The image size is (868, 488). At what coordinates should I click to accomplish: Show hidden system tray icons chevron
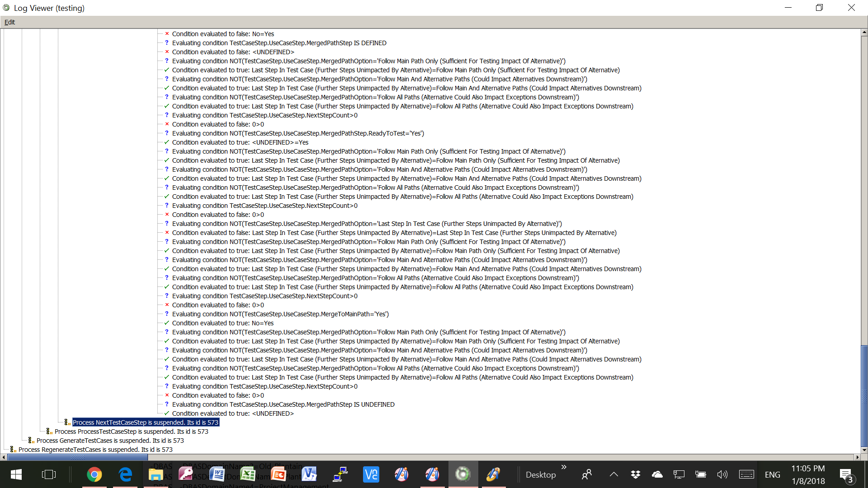(x=613, y=474)
